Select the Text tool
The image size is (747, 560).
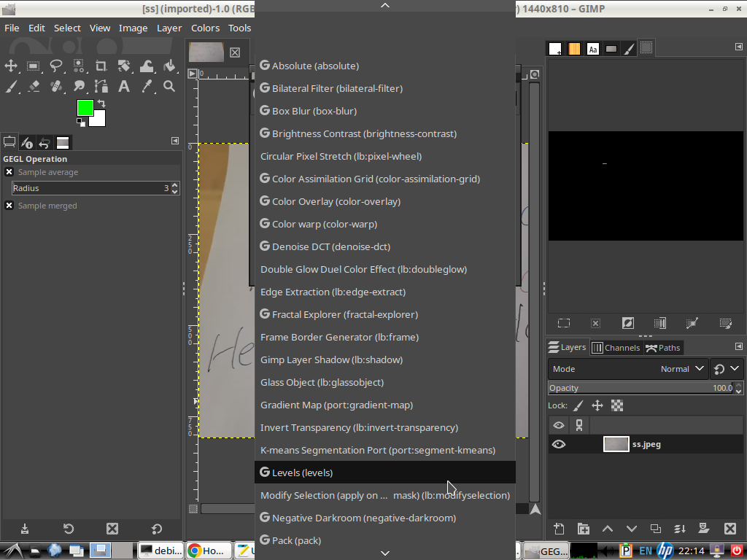(124, 86)
